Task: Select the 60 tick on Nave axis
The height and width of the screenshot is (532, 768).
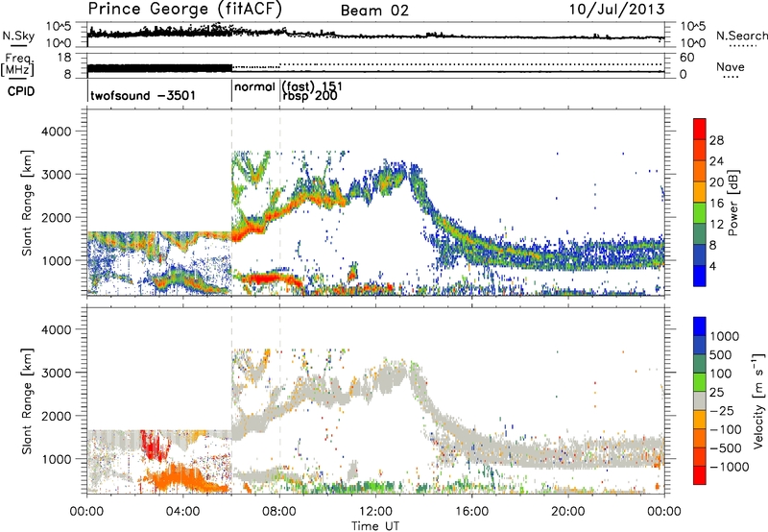Action: click(686, 58)
